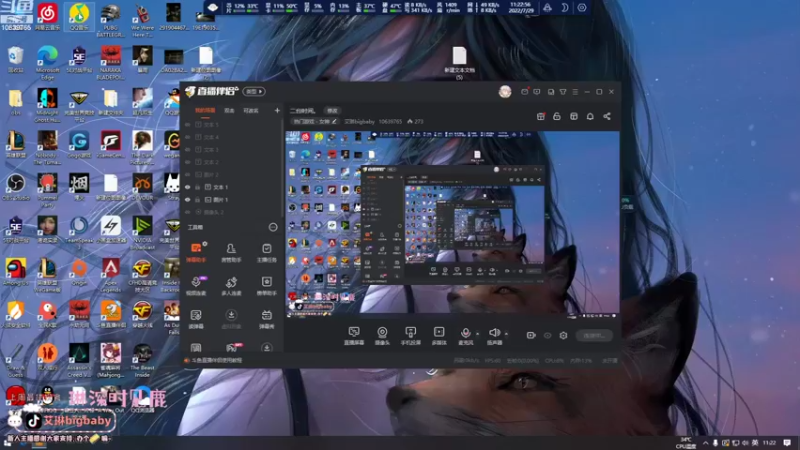Add a new scene with plus button
Image resolution: width=800 pixels, height=450 pixels.
point(277,110)
